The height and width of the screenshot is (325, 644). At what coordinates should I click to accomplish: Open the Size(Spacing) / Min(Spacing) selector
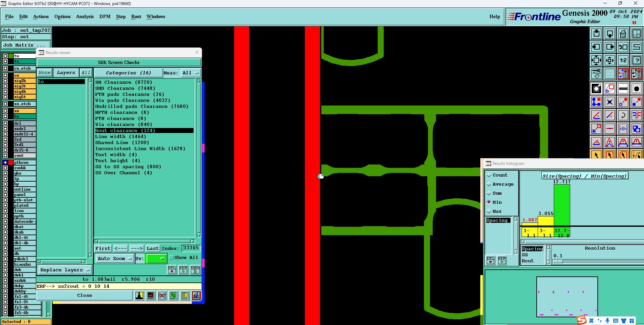click(584, 176)
